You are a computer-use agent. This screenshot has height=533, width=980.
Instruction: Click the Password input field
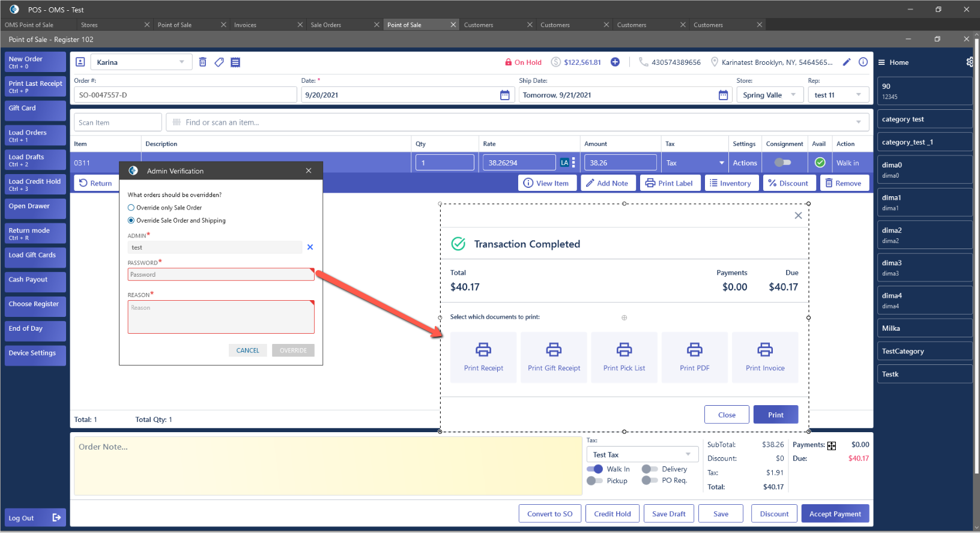(x=220, y=275)
